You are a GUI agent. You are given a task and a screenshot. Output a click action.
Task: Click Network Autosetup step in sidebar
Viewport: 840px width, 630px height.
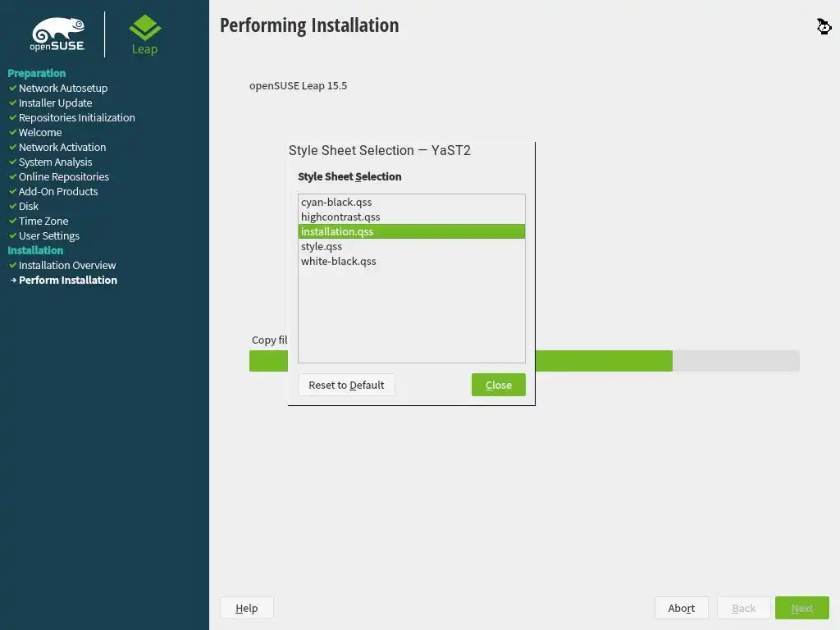tap(63, 88)
